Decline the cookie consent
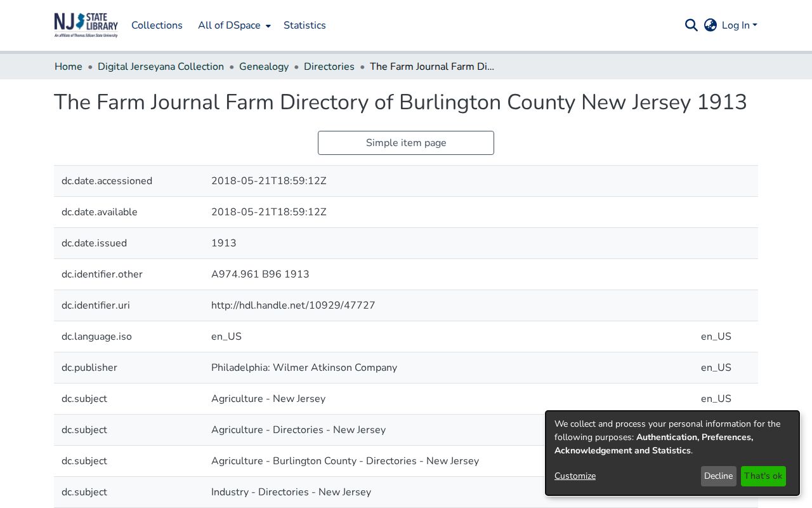 tap(718, 476)
